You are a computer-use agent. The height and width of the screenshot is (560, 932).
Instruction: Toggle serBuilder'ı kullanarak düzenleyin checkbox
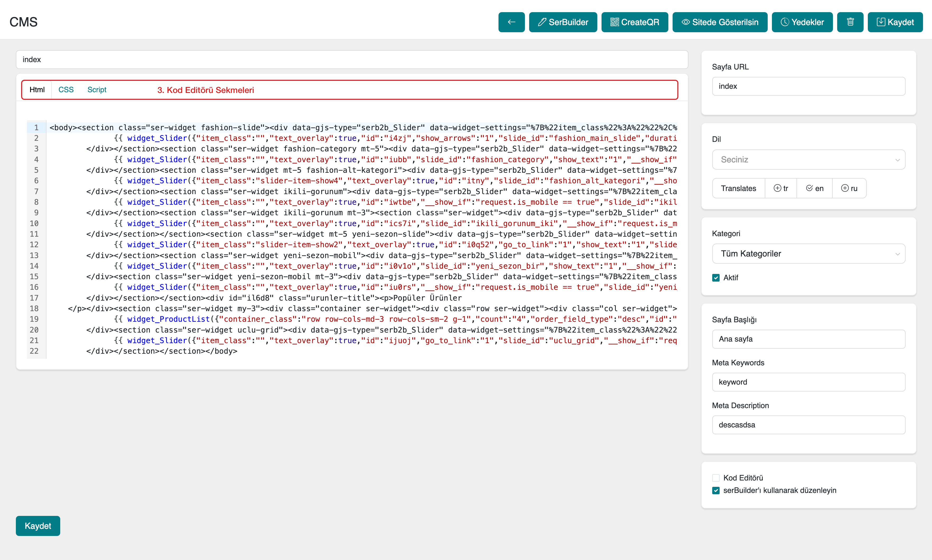[716, 491]
